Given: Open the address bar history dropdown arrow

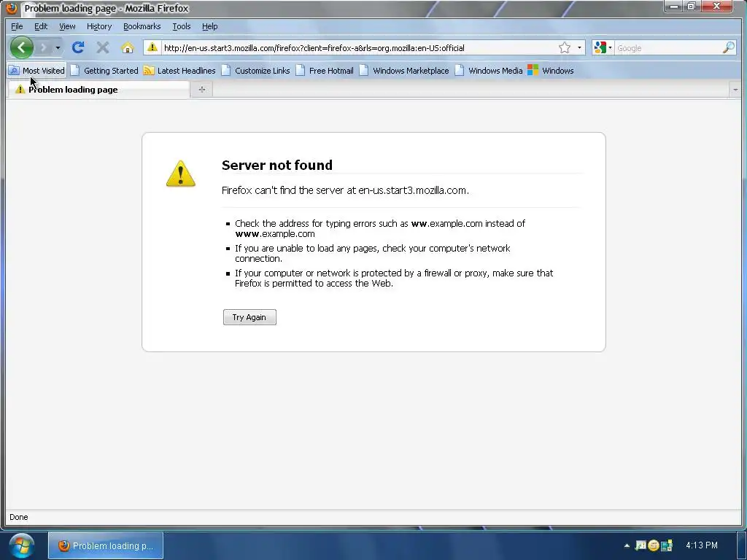Looking at the screenshot, I should 579,47.
